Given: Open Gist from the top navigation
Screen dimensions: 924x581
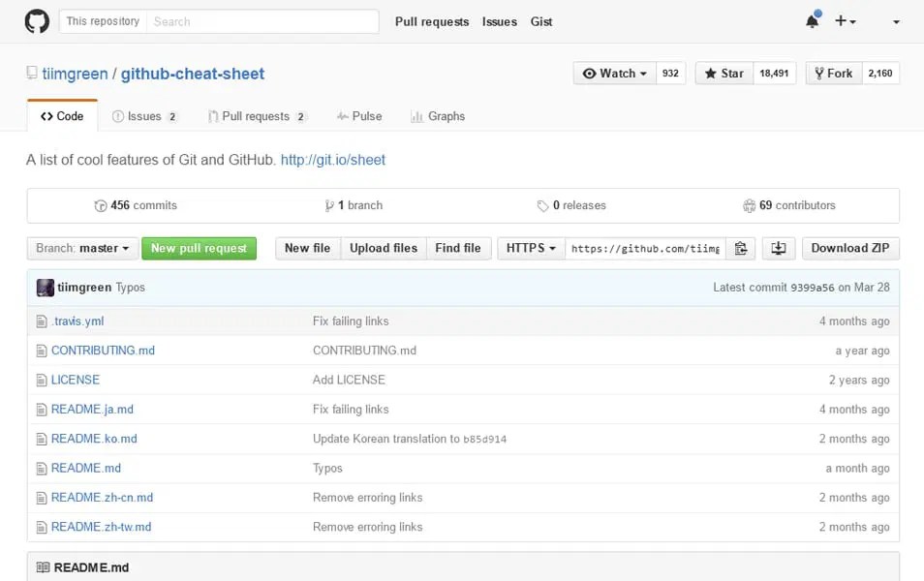Looking at the screenshot, I should [541, 21].
